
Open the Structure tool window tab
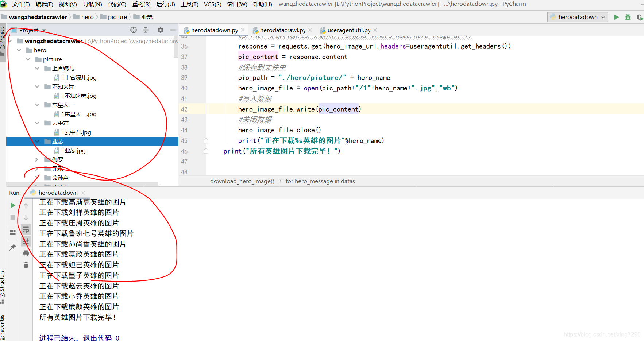point(3,287)
